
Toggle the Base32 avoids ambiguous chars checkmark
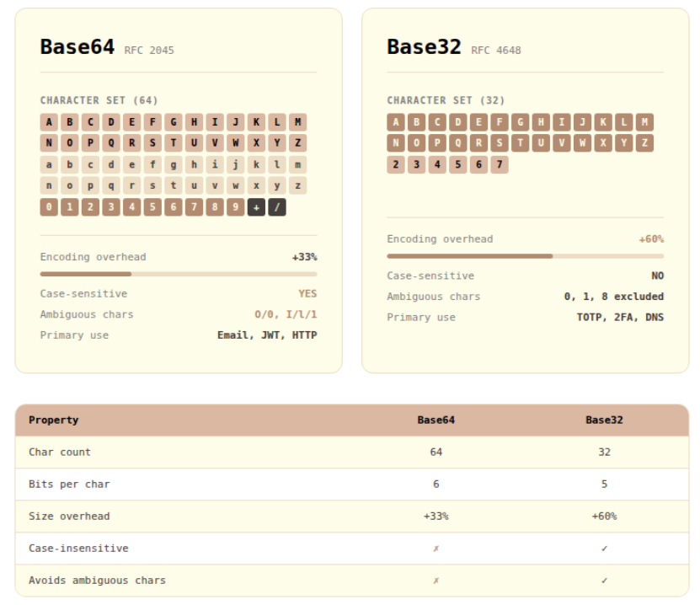tap(604, 580)
